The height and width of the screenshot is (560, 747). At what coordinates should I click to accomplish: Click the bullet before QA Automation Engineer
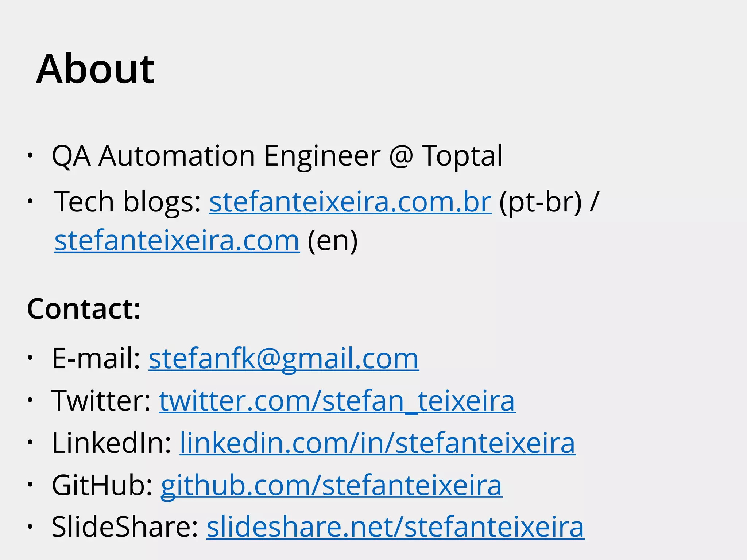click(x=30, y=156)
